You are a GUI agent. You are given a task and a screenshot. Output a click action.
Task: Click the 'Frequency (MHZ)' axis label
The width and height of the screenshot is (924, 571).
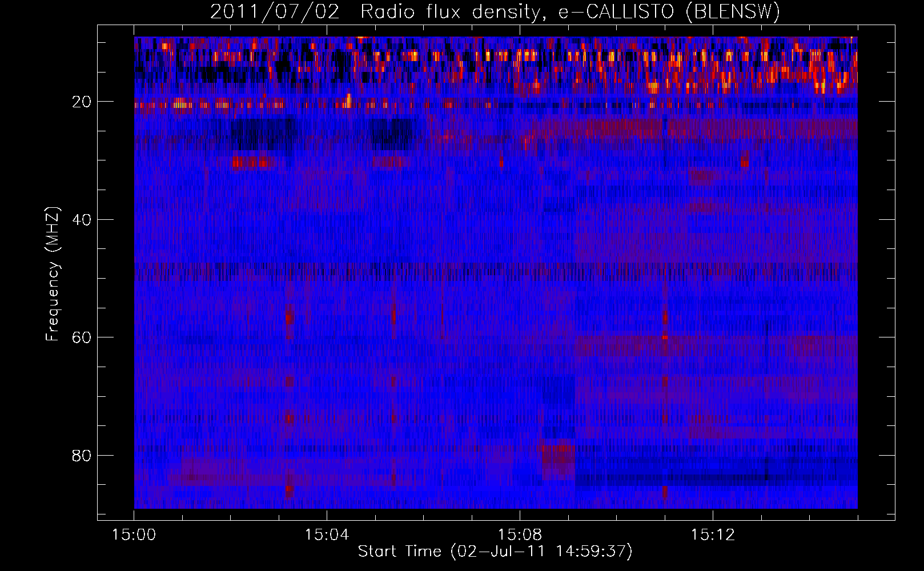click(53, 274)
